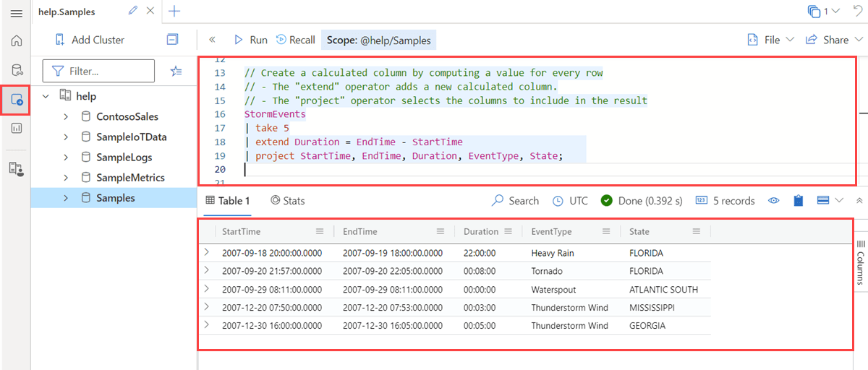Go to Home in the sidebar

coord(16,40)
